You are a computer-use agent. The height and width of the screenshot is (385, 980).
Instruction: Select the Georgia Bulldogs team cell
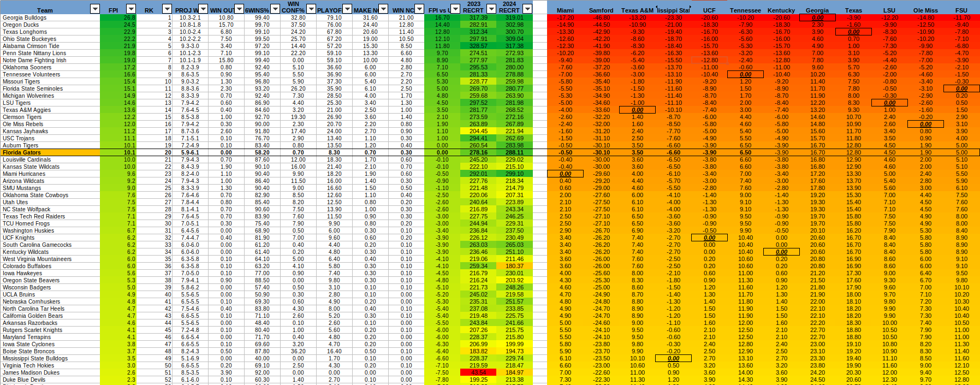point(50,17)
